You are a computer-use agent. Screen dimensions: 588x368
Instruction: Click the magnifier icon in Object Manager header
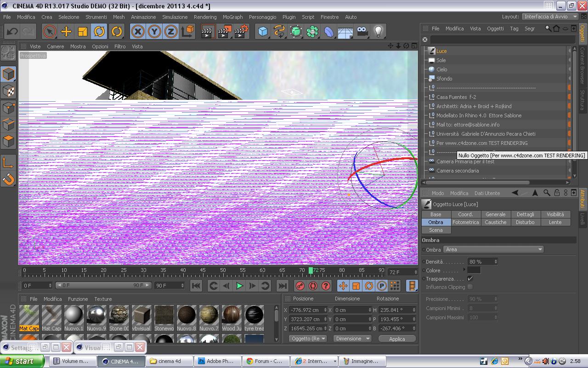pyautogui.click(x=548, y=28)
